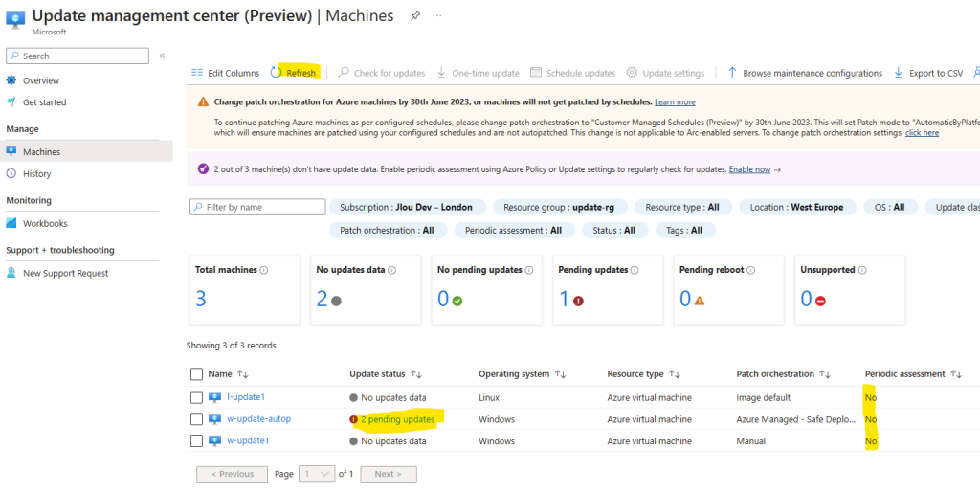Start a One-time update
This screenshot has height=494, width=980.
click(479, 73)
